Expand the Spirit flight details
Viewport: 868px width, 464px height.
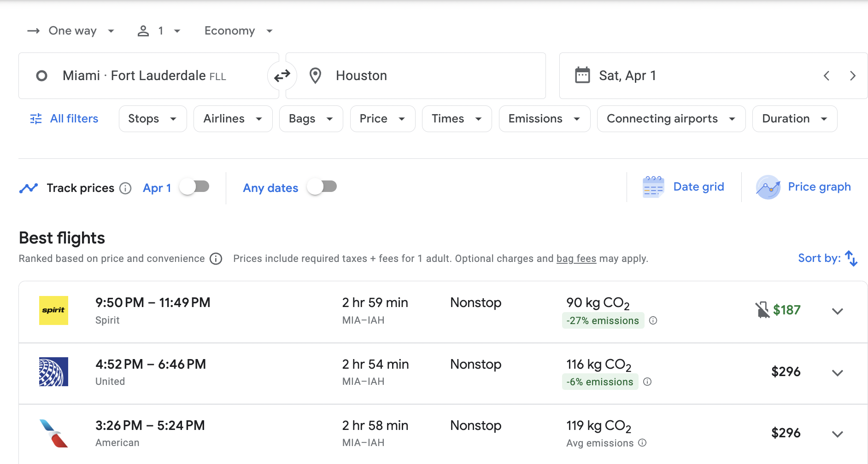click(x=838, y=311)
